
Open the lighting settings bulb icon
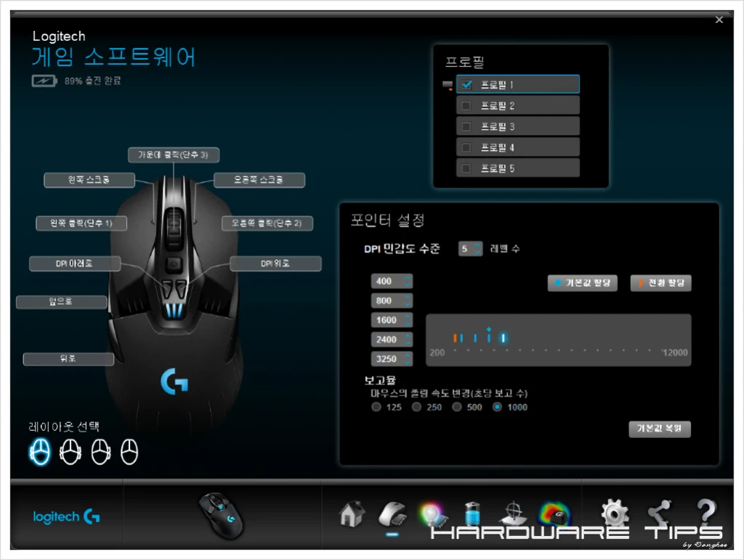coord(433,515)
